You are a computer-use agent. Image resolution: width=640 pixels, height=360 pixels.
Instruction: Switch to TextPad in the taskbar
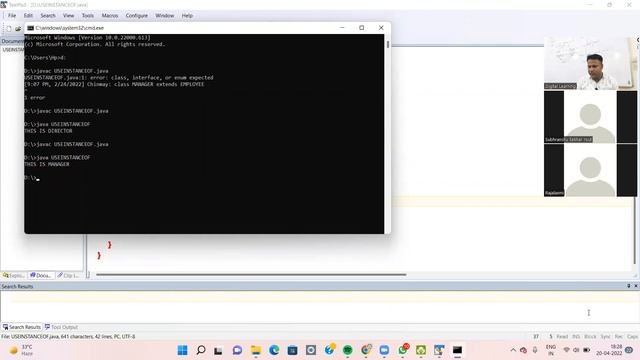[x=439, y=350]
